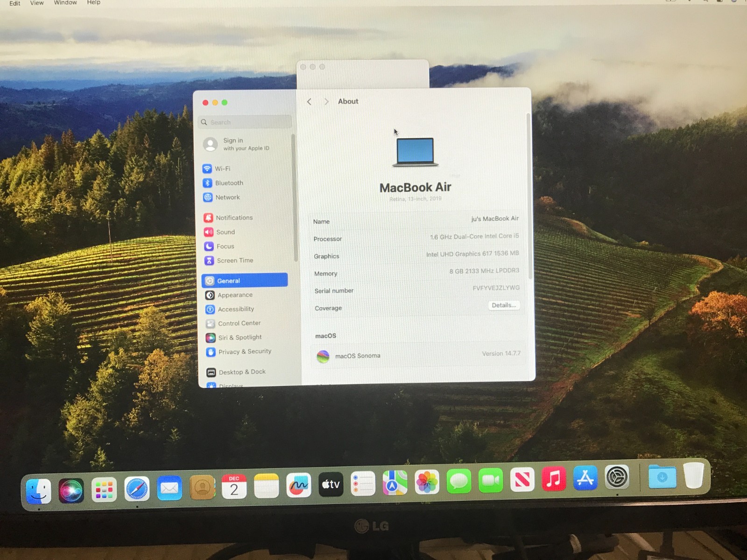Open the Edit menu

click(x=14, y=3)
